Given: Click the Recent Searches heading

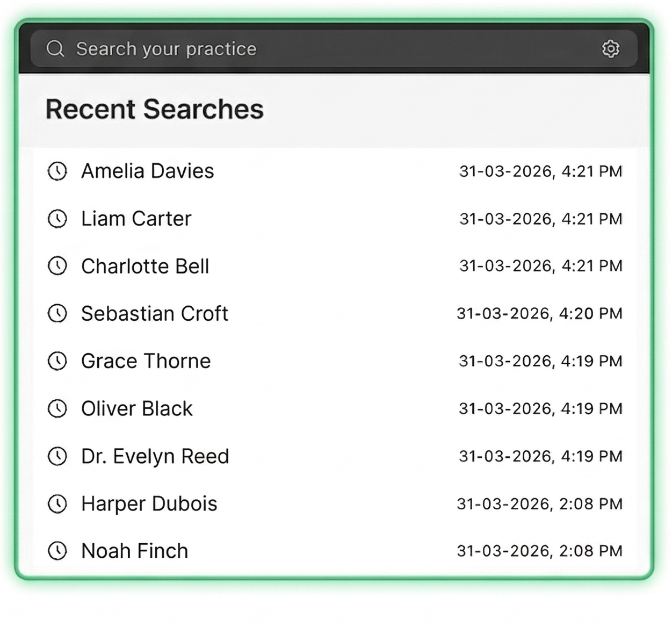Looking at the screenshot, I should point(155,109).
